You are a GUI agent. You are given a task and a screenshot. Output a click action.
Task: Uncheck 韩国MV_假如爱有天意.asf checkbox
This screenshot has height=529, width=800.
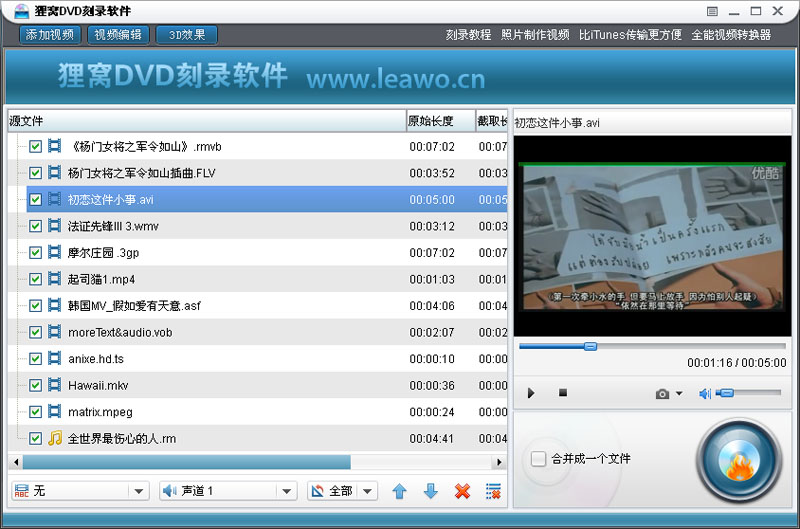[x=35, y=306]
